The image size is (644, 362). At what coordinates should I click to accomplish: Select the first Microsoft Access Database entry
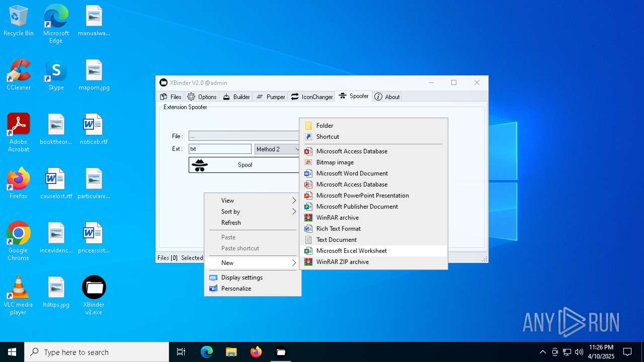click(x=373, y=151)
